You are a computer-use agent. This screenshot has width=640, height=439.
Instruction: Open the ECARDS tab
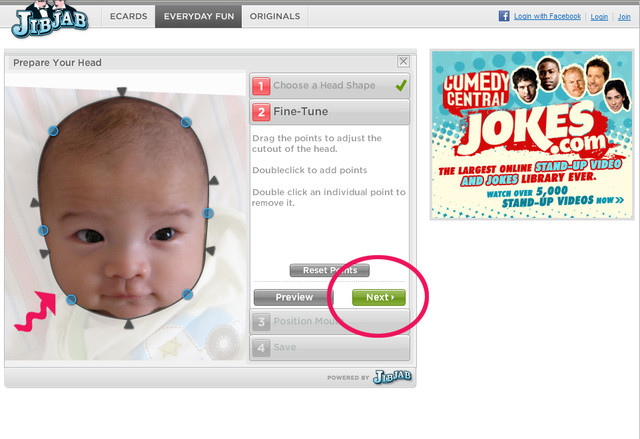click(x=129, y=16)
